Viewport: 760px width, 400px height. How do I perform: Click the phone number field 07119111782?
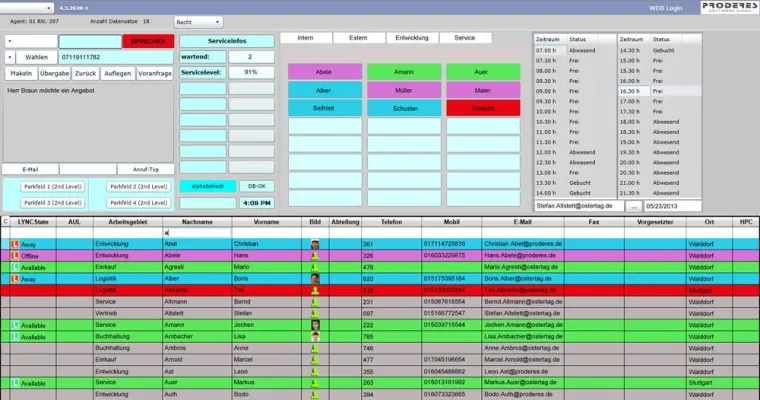116,57
